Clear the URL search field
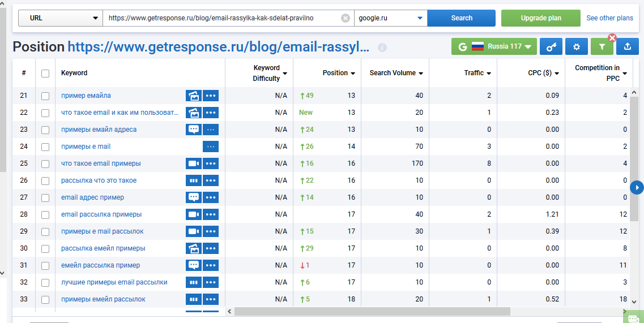This screenshot has width=644, height=323. coord(346,18)
